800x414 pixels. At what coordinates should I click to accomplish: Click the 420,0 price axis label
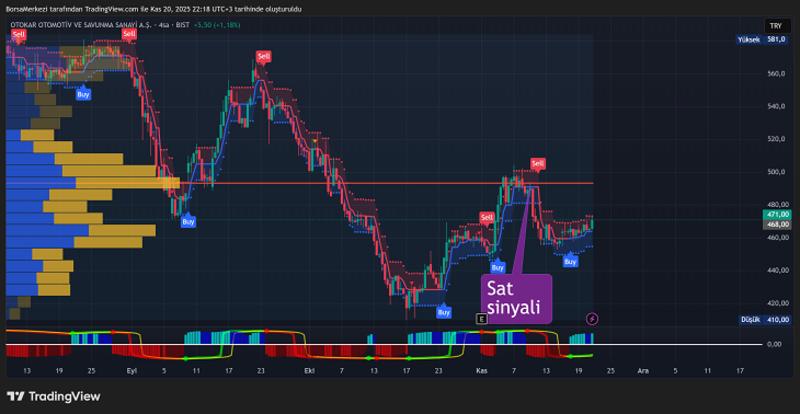pyautogui.click(x=776, y=303)
